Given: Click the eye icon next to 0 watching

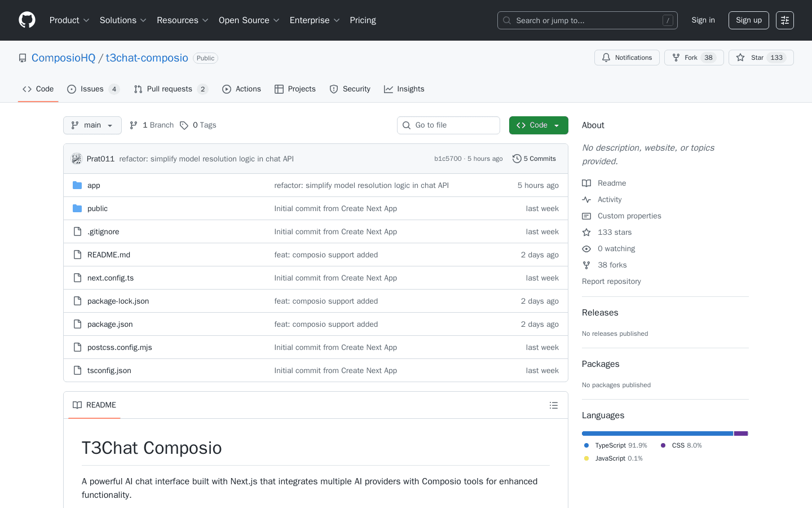Looking at the screenshot, I should (586, 248).
